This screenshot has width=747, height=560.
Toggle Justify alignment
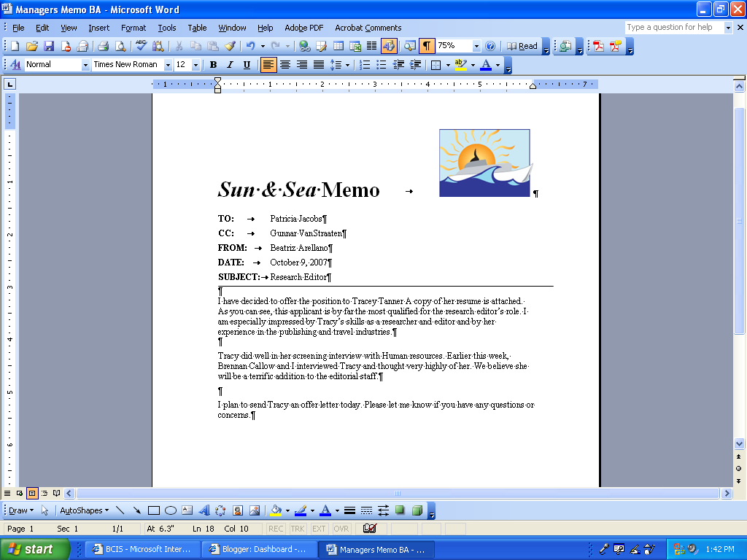click(x=319, y=65)
